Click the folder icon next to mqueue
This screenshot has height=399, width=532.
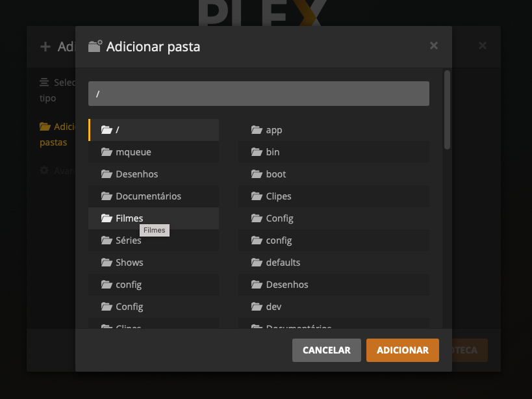coord(107,152)
